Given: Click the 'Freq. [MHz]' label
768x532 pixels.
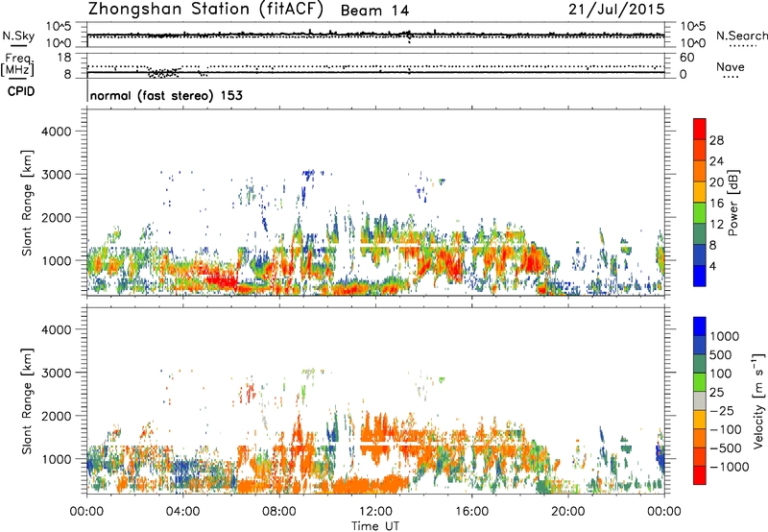Looking at the screenshot, I should point(17,64).
